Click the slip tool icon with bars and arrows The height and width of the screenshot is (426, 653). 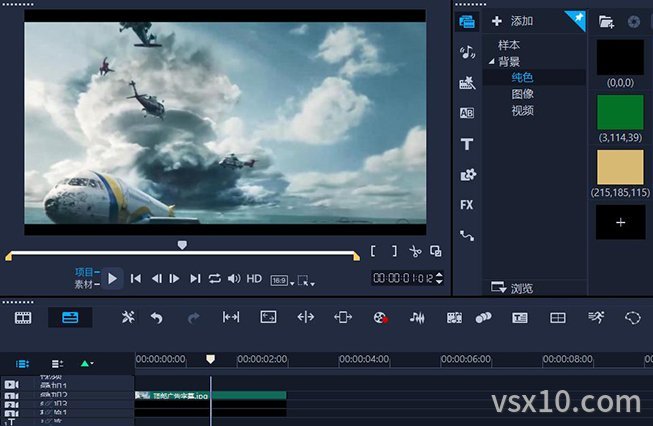coord(231,317)
